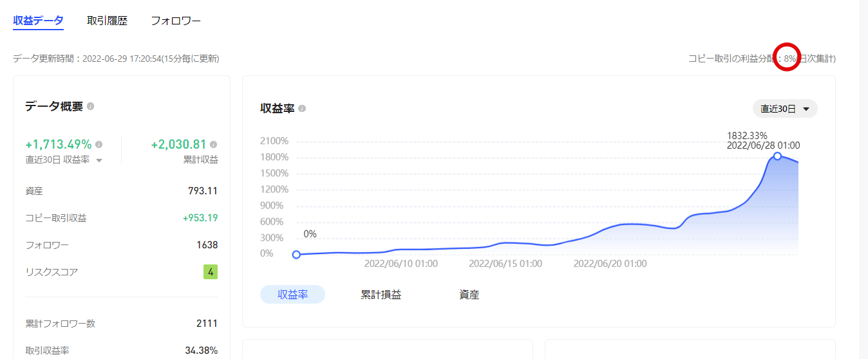Viewport: 868px width, 359px height.
Task: Click info icon beside 収益率 chart title
Action: pos(302,109)
